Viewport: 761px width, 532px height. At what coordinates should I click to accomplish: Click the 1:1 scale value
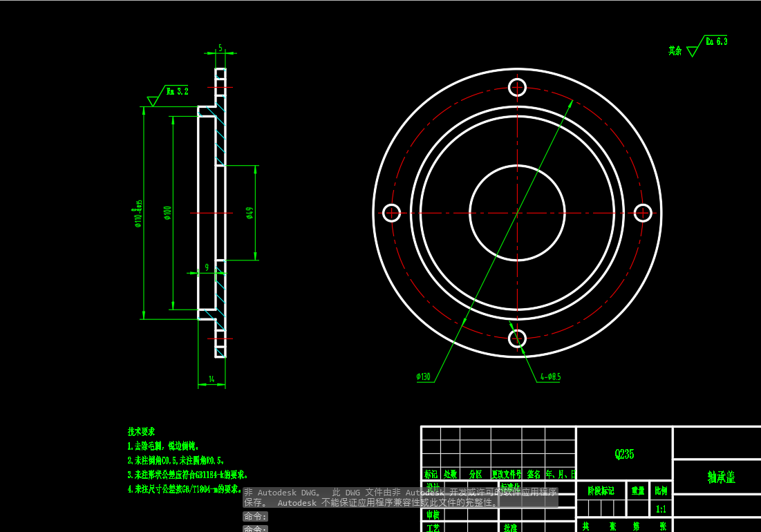click(x=661, y=509)
